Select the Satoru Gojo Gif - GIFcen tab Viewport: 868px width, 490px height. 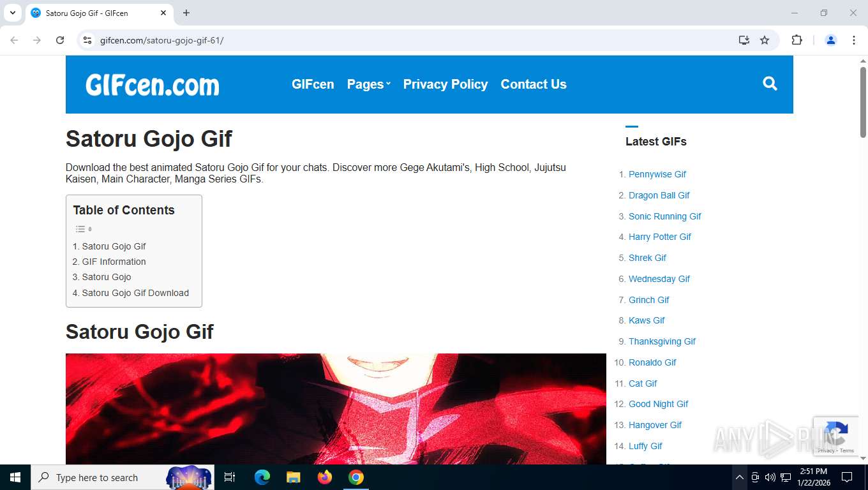(x=99, y=13)
